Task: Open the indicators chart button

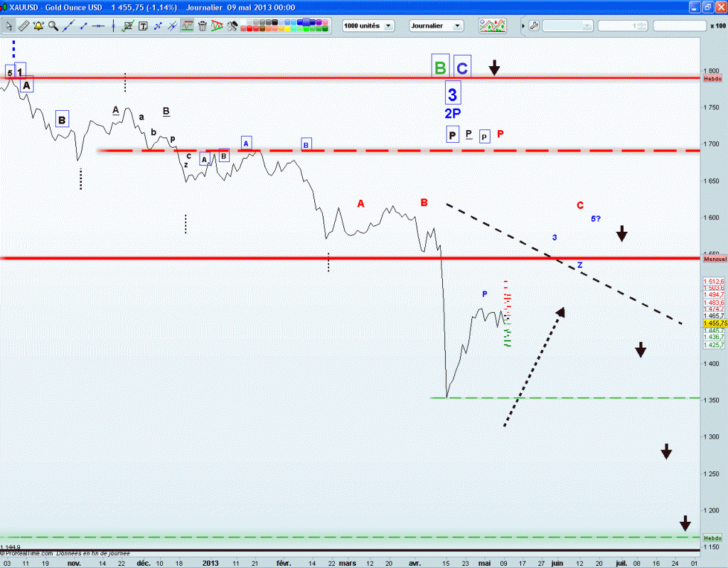Action: (x=493, y=26)
